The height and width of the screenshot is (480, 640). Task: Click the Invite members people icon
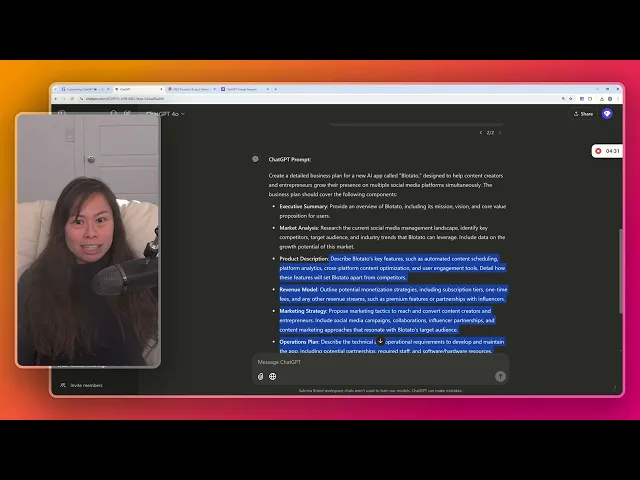pyautogui.click(x=63, y=385)
